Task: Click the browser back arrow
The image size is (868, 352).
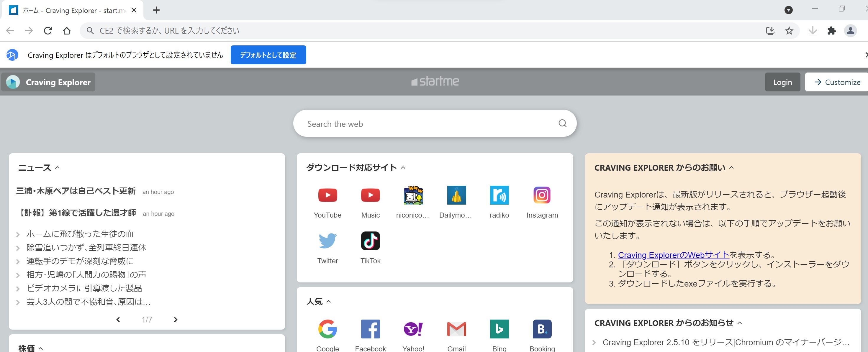Action: point(10,31)
